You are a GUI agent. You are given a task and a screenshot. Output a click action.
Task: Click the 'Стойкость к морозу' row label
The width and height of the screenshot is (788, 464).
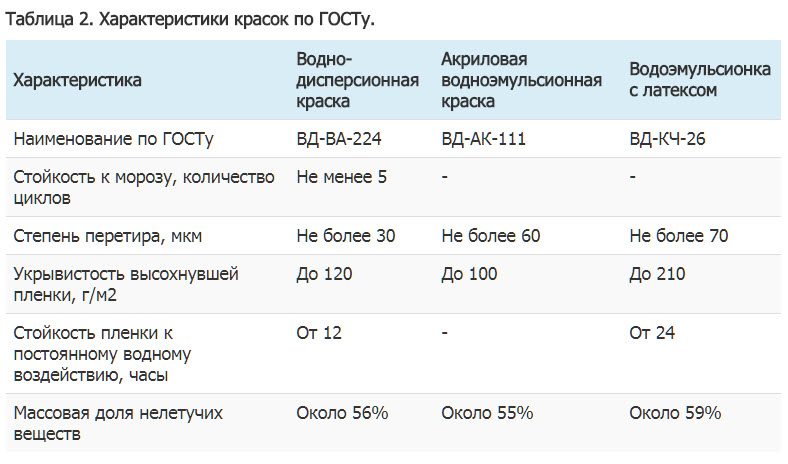[x=144, y=188]
